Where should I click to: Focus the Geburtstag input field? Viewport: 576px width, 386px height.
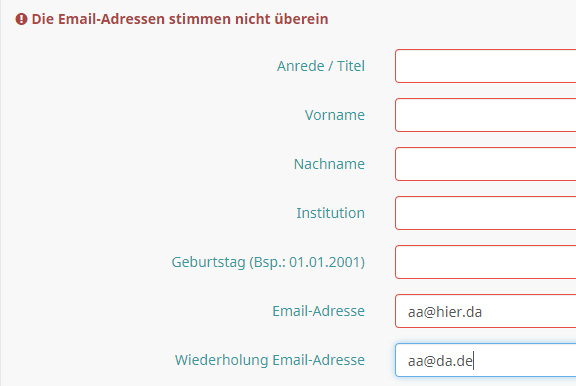(486, 262)
